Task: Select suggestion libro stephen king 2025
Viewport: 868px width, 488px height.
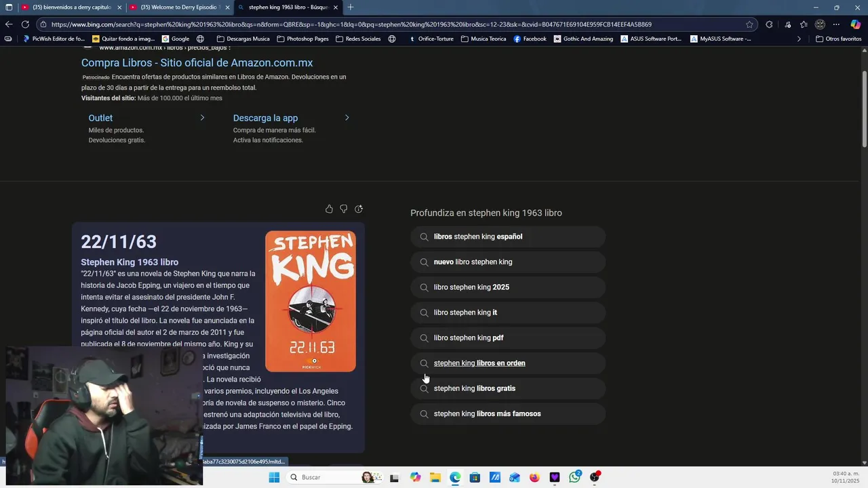Action: click(x=508, y=287)
